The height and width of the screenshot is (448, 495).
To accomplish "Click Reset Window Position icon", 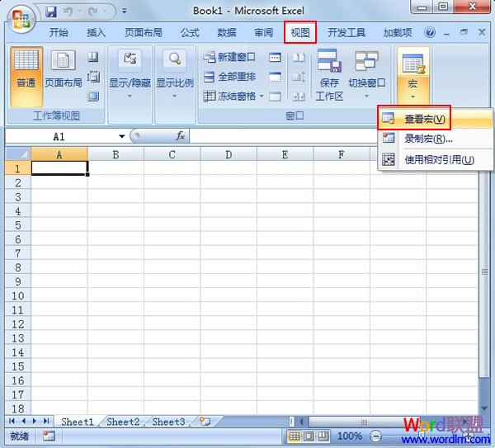I will (x=299, y=97).
